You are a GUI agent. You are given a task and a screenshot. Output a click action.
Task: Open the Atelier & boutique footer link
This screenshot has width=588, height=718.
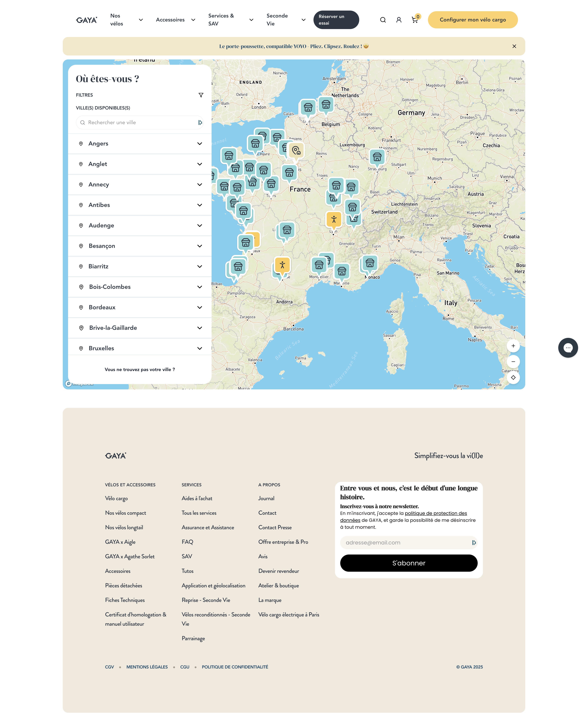(278, 586)
